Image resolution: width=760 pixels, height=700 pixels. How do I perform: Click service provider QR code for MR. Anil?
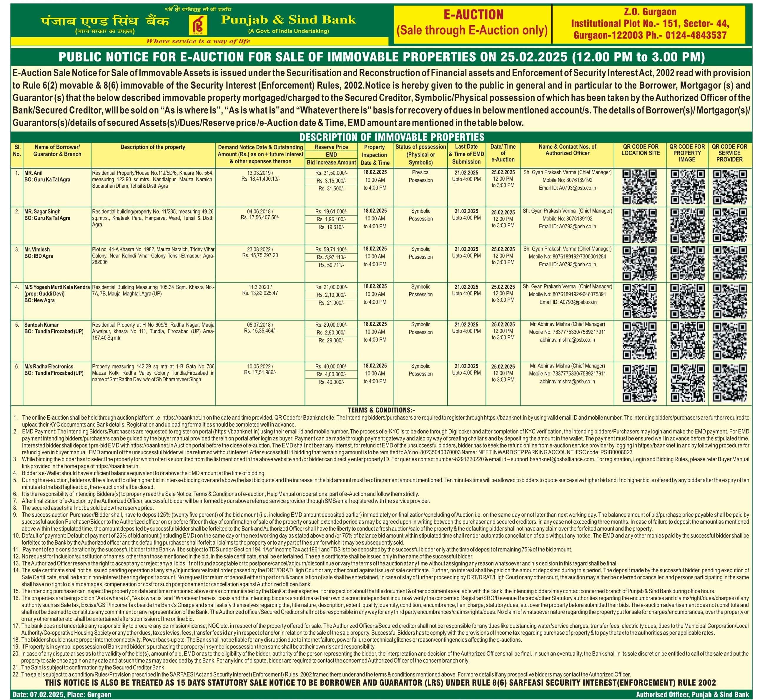pyautogui.click(x=730, y=187)
